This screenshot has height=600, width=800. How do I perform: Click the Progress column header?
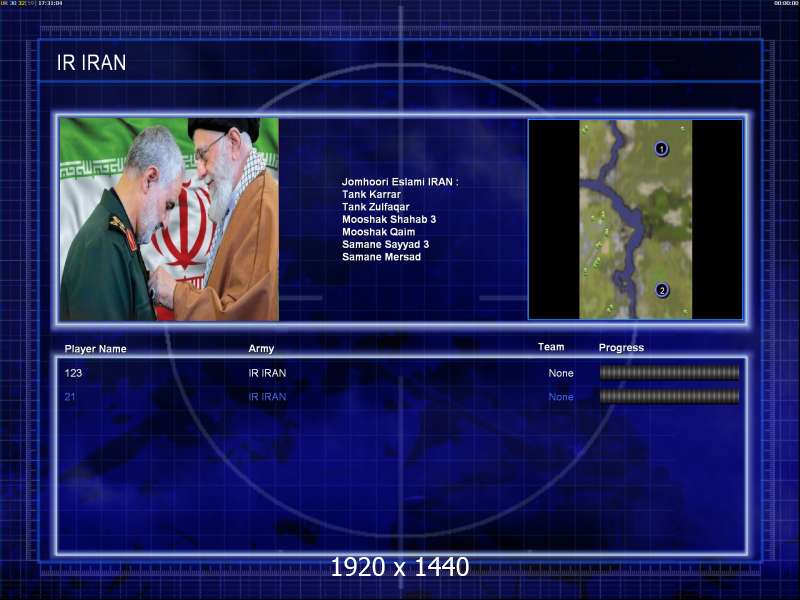pyautogui.click(x=621, y=347)
